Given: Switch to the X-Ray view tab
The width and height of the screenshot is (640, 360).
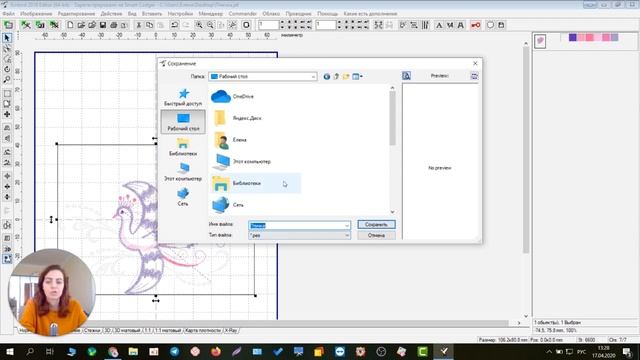Looking at the screenshot, I should [231, 331].
